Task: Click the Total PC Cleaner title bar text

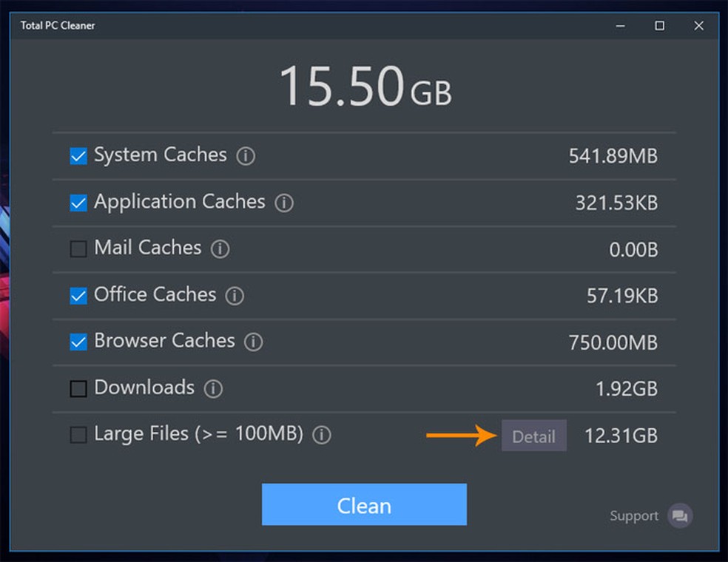Action: [57, 25]
